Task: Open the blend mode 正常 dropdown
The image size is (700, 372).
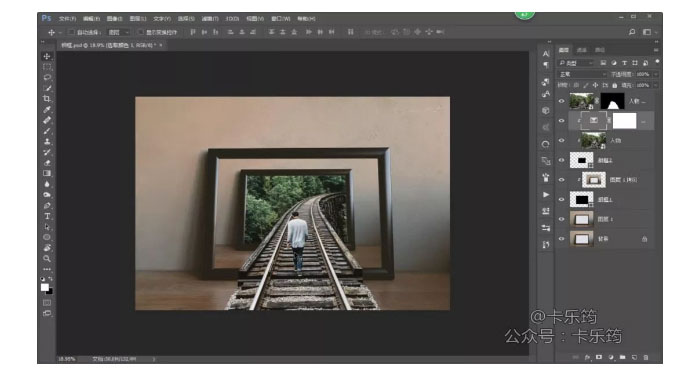Action: coord(583,74)
